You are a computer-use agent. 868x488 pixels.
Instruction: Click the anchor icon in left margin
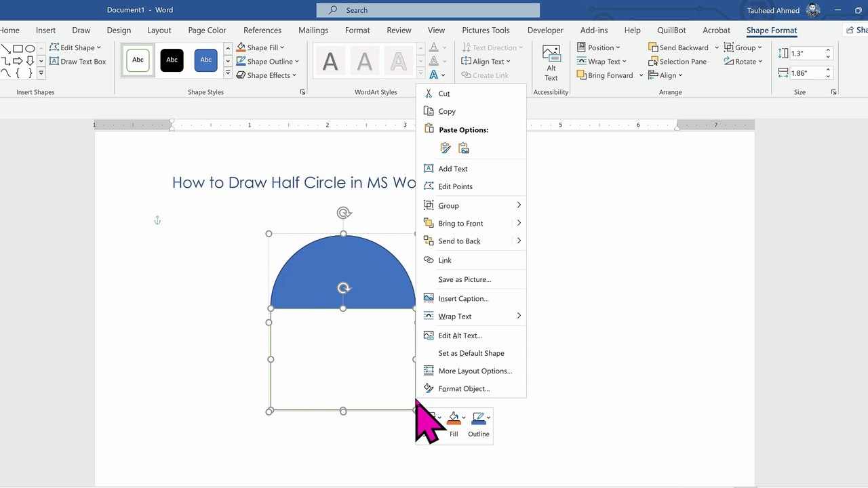point(157,220)
